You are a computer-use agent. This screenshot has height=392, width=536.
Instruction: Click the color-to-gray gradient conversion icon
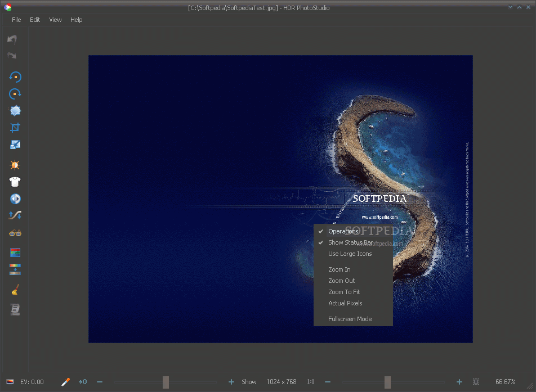coord(15,269)
